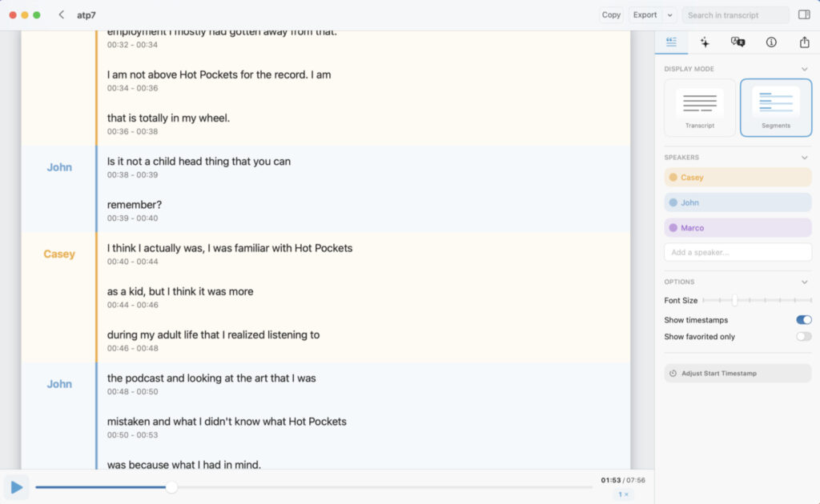Toggle Show timestamps switch
This screenshot has width=820, height=504.
point(804,320)
